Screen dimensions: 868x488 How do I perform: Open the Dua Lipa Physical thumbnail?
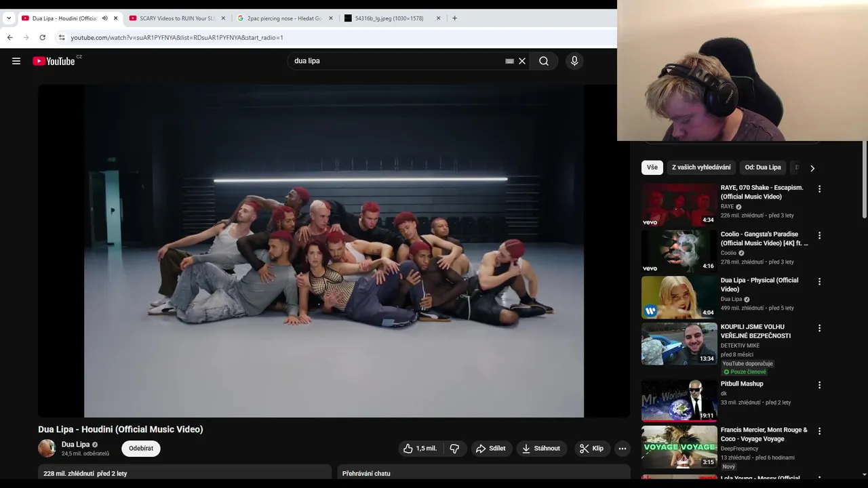679,298
